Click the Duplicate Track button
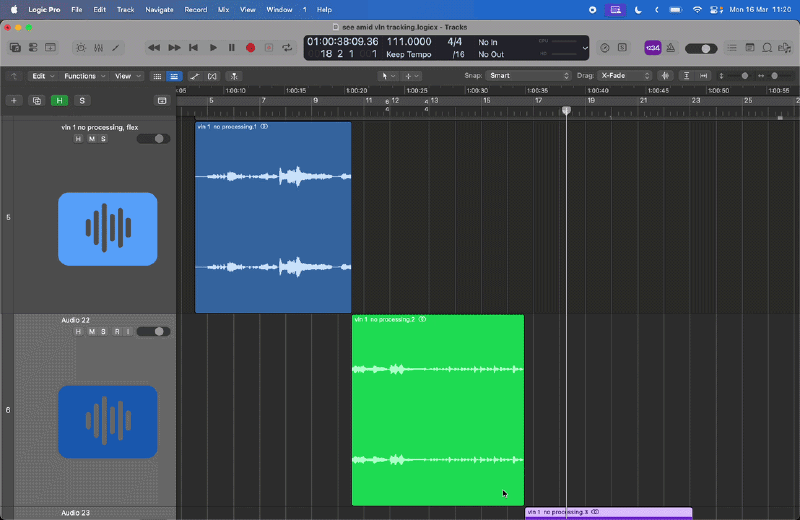Image resolution: width=800 pixels, height=520 pixels. [x=37, y=101]
